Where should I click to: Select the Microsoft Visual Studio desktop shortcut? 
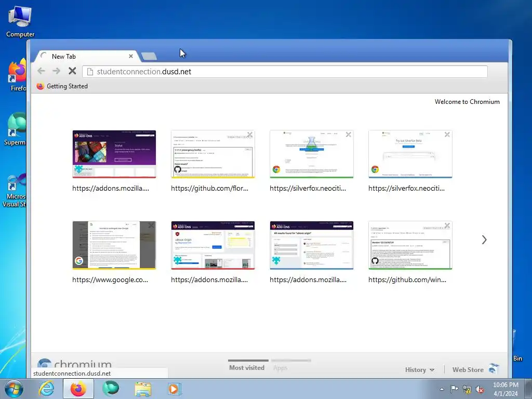coord(14,190)
